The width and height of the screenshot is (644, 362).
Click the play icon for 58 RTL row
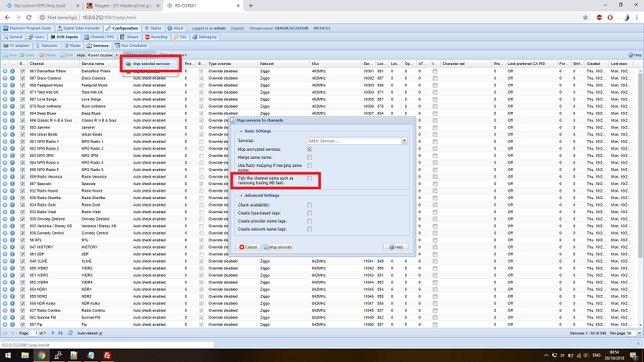(x=5, y=240)
